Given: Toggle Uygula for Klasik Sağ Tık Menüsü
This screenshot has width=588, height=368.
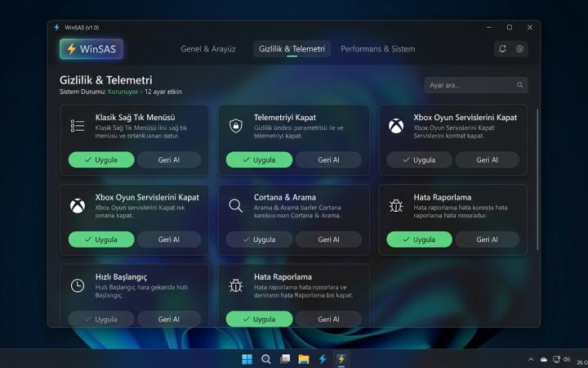Looking at the screenshot, I should [101, 159].
